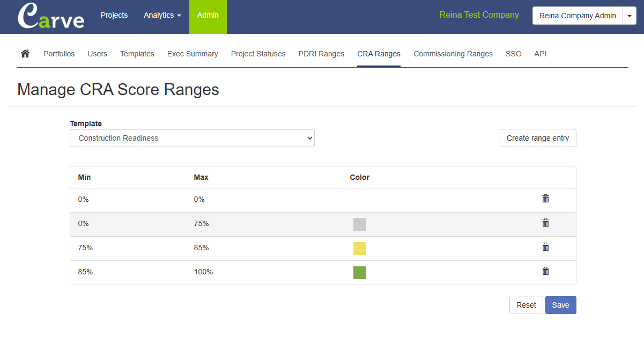Image resolution: width=644 pixels, height=349 pixels.
Task: Click the Carve logo
Action: (51, 17)
